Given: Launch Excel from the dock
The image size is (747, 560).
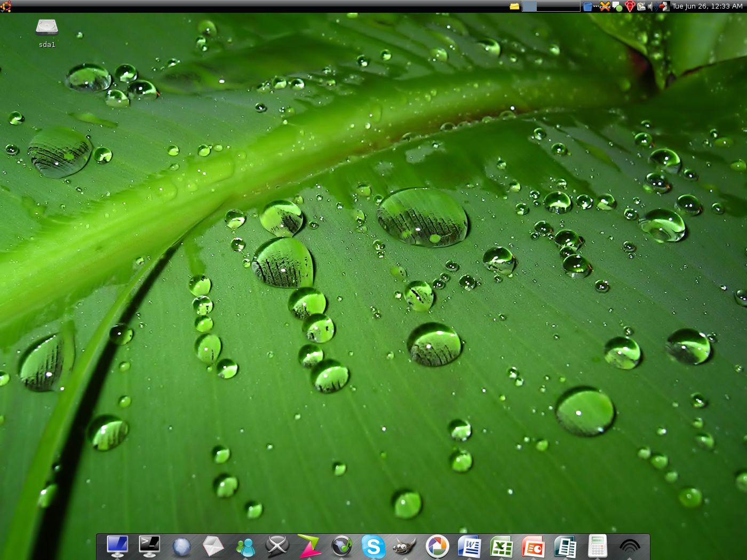Looking at the screenshot, I should [502, 547].
